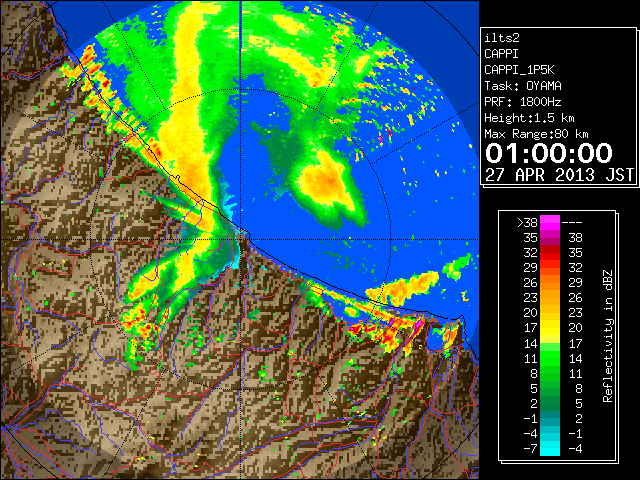Click the magenta >38 dBZ legend swatch
Screen dimensions: 640x480
550,222
